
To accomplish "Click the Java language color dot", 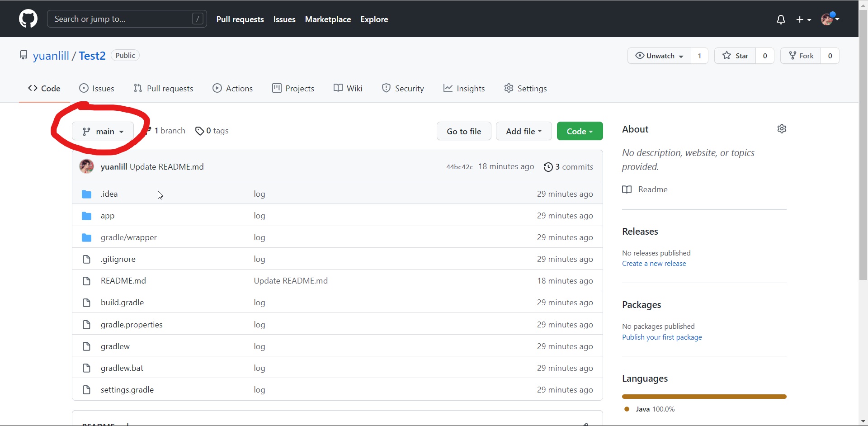I will (x=627, y=409).
